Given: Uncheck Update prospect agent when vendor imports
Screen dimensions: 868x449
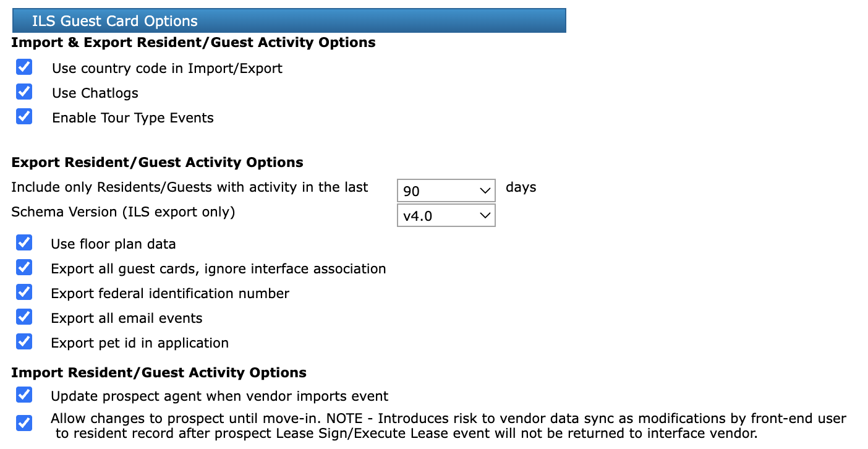Looking at the screenshot, I should tap(24, 395).
